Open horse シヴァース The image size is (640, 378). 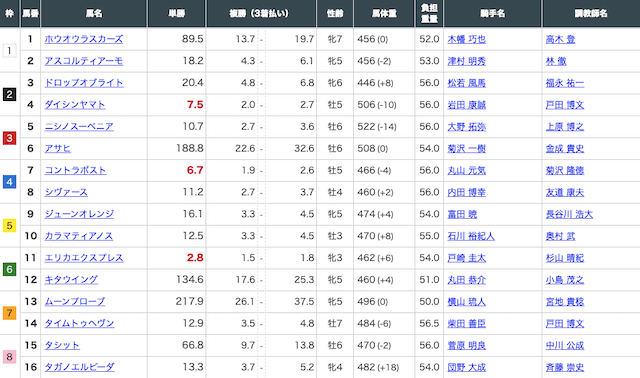point(66,192)
